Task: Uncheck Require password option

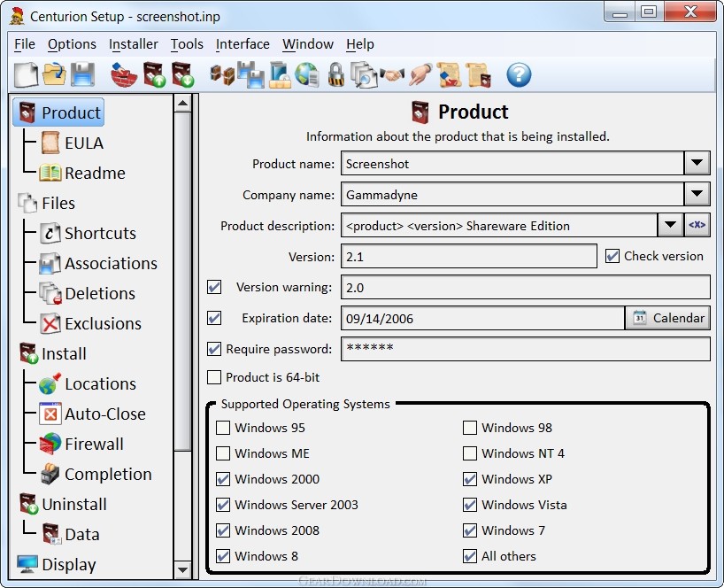Action: click(214, 349)
